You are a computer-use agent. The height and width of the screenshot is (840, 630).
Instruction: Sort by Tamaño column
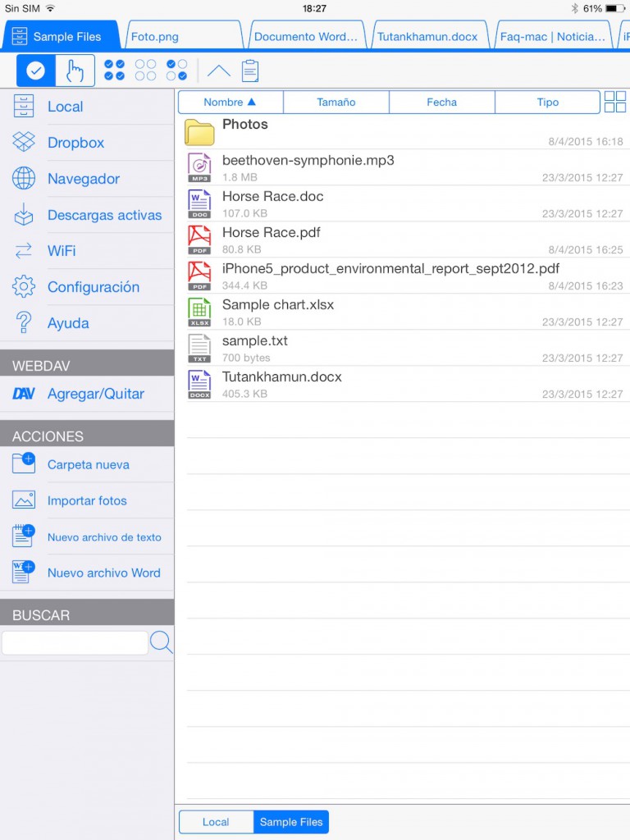[x=336, y=102]
